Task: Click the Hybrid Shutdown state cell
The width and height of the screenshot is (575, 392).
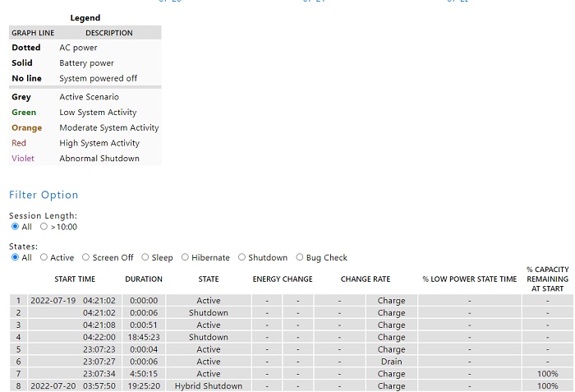Action: click(209, 385)
